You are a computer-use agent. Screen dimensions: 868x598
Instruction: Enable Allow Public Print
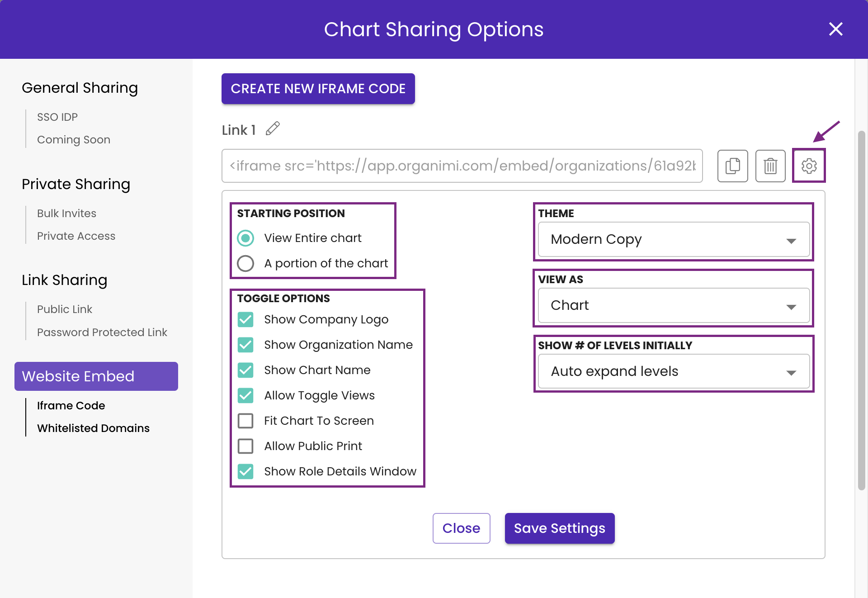[245, 446]
